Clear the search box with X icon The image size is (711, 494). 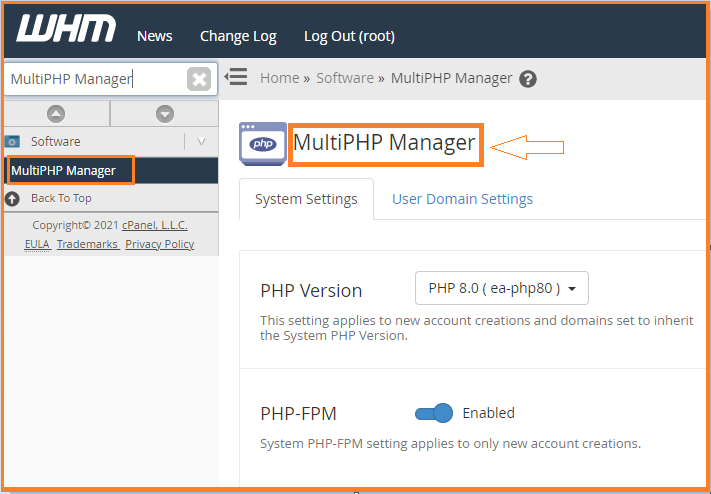(199, 79)
